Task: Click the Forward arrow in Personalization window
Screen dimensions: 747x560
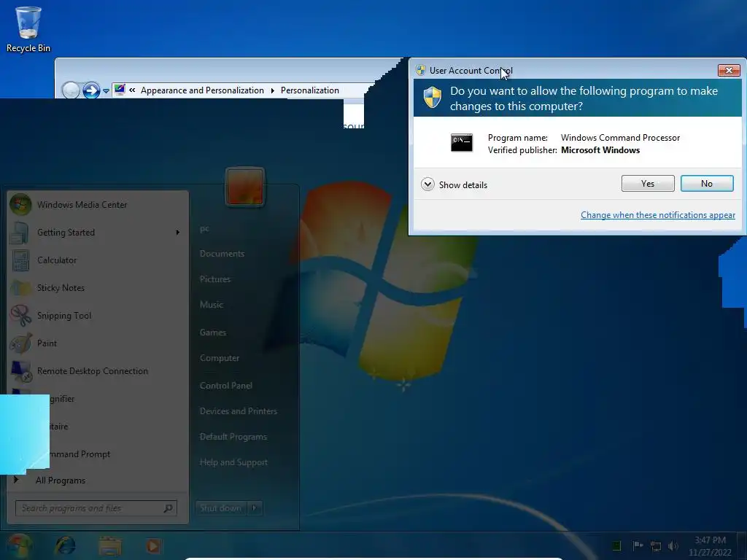Action: (x=91, y=90)
